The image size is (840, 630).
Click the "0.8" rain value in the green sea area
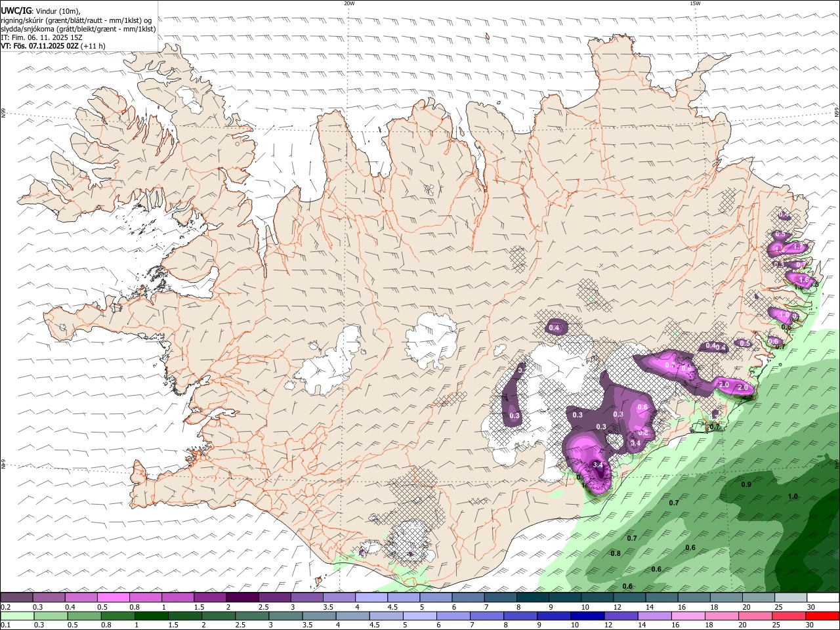pyautogui.click(x=616, y=554)
